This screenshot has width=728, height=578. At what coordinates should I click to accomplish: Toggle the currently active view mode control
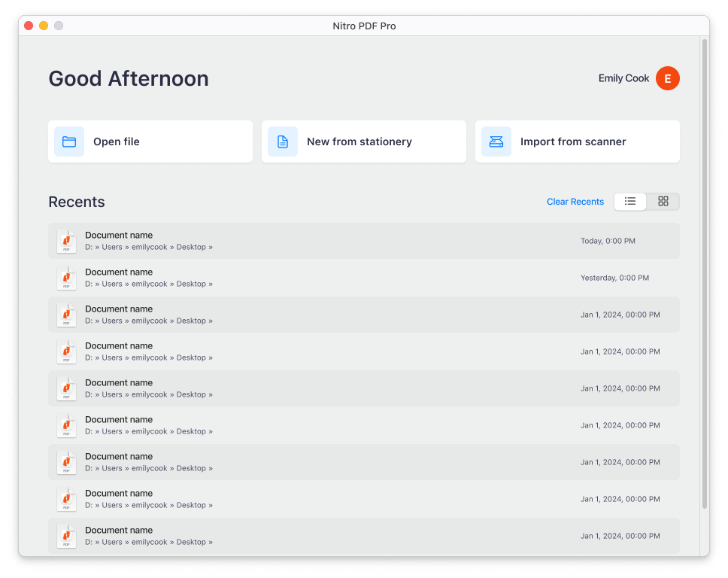[629, 201]
